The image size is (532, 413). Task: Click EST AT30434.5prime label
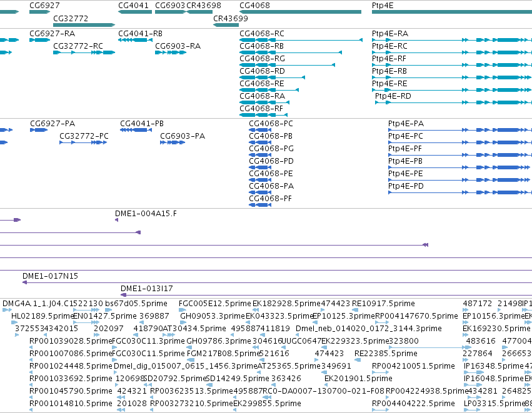click(x=194, y=329)
